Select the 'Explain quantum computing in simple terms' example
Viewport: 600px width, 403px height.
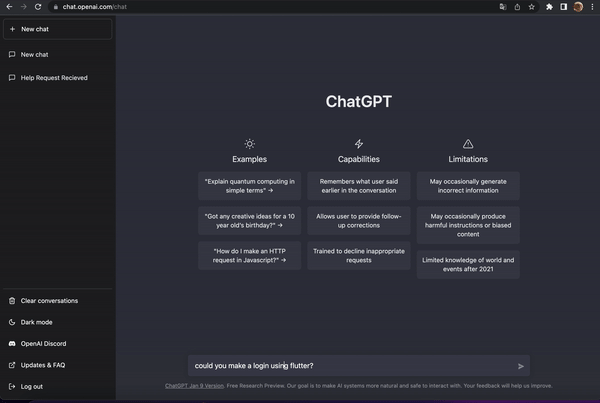pyautogui.click(x=249, y=186)
